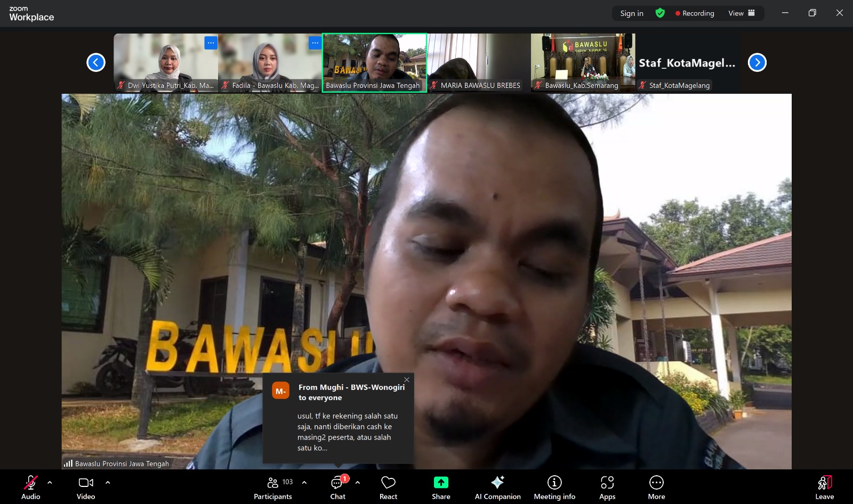
Task: Click the green Share screen icon
Action: tap(441, 482)
